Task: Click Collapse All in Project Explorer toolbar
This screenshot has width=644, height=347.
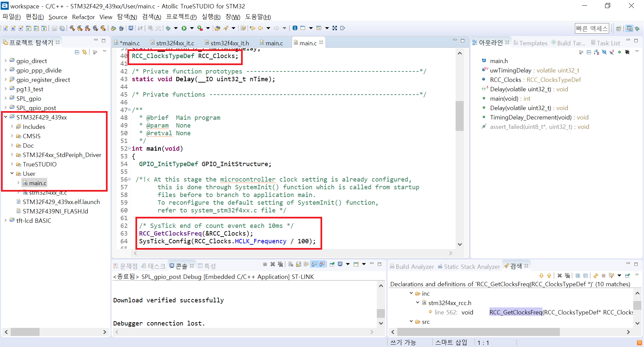Action: (77, 52)
